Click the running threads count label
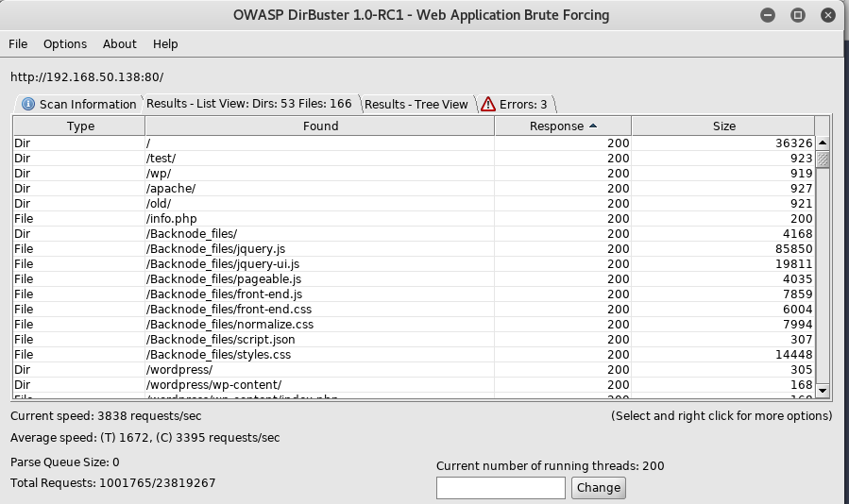849x504 pixels. pos(551,466)
